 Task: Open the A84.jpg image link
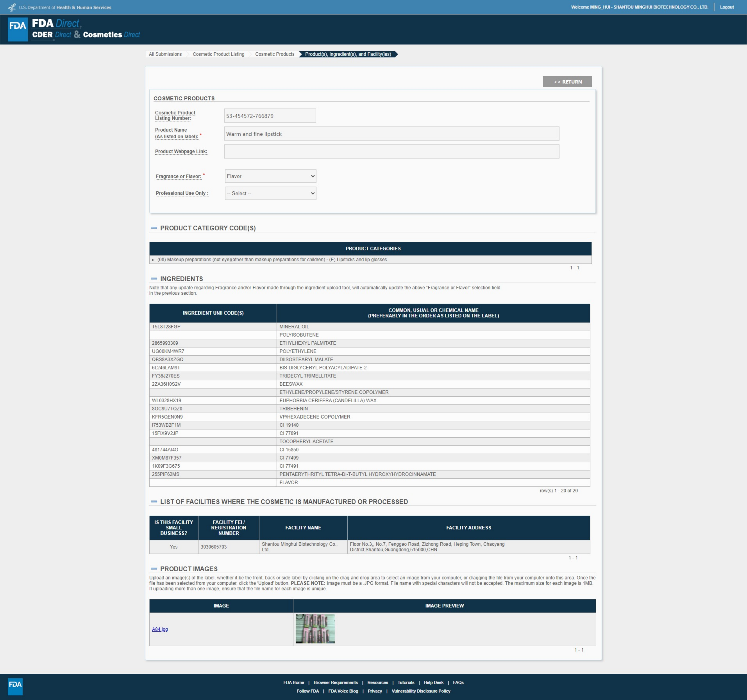[160, 629]
